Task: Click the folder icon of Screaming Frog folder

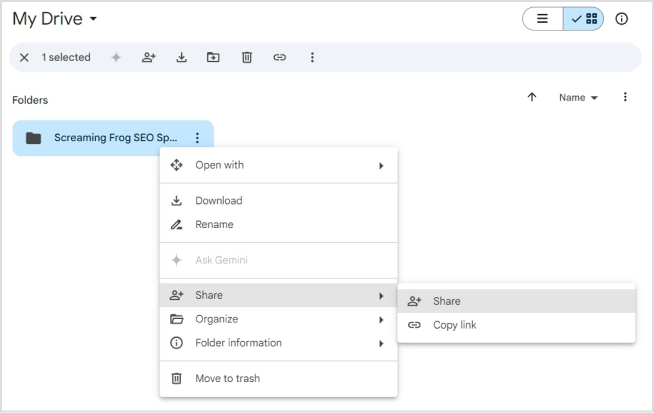Action: [33, 138]
